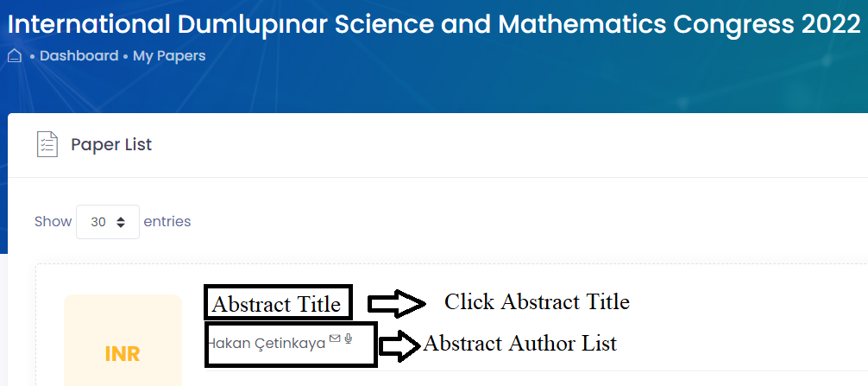Click the up-down arrows beside 30
The width and height of the screenshot is (868, 386).
point(121,222)
